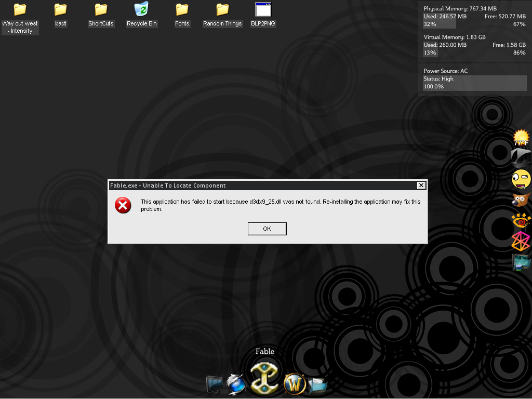Open the XnView eye icon in sidebar
The image size is (532, 399).
(x=521, y=221)
